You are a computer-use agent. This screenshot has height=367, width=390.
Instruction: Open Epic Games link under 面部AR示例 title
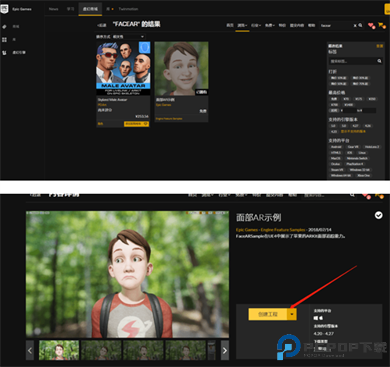click(x=247, y=230)
